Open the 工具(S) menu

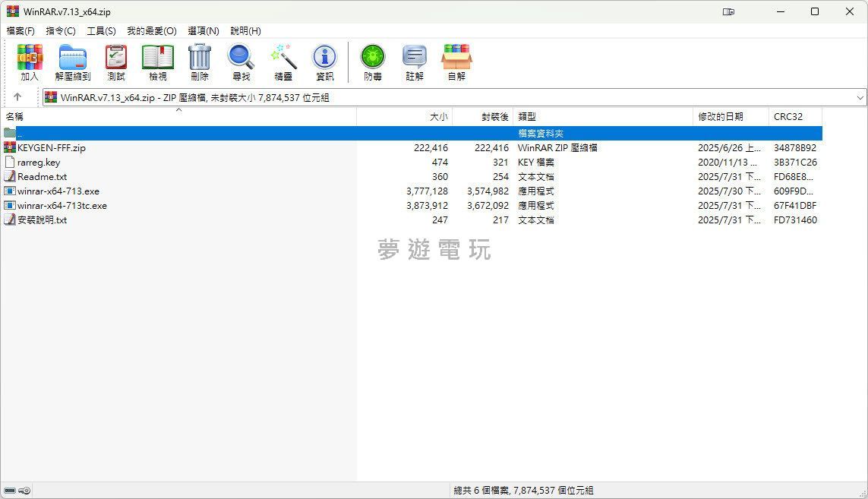coord(101,31)
